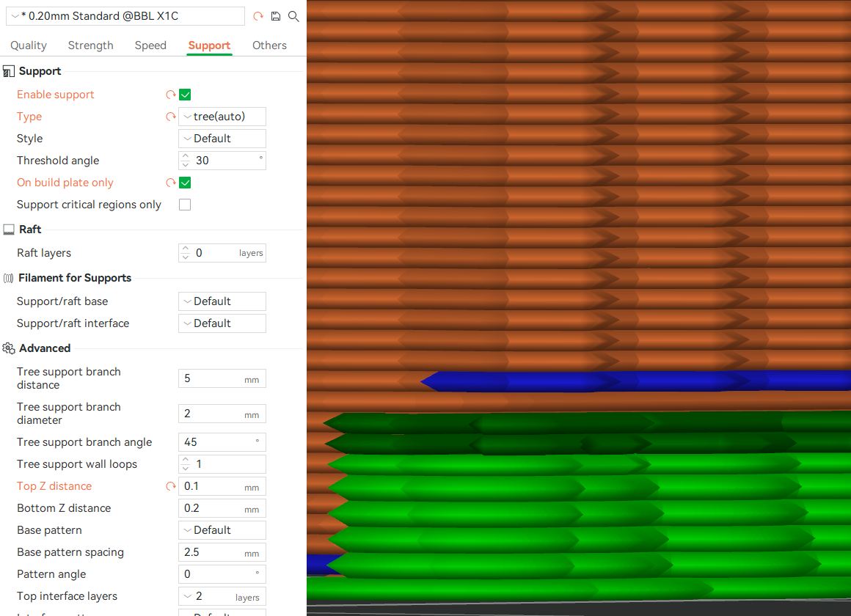This screenshot has width=851, height=616.
Task: Uncheck On build plate only
Action: [x=184, y=182]
